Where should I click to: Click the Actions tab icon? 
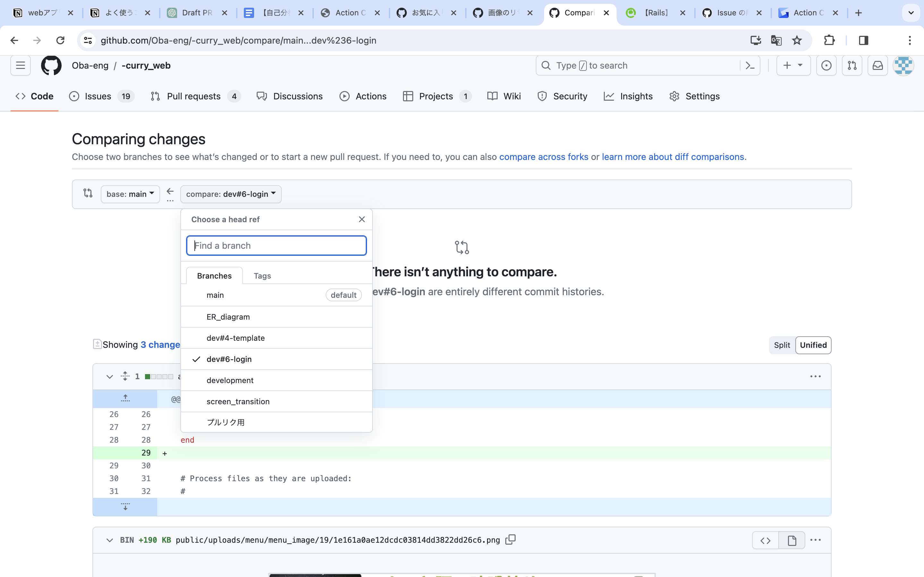pos(343,96)
